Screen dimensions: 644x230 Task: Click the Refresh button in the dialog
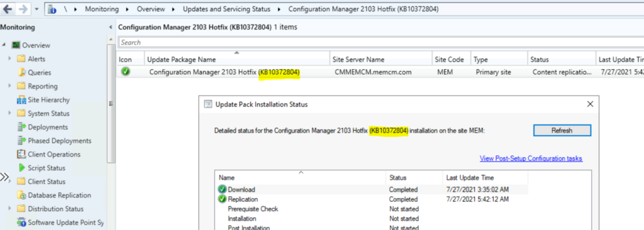pyautogui.click(x=562, y=130)
